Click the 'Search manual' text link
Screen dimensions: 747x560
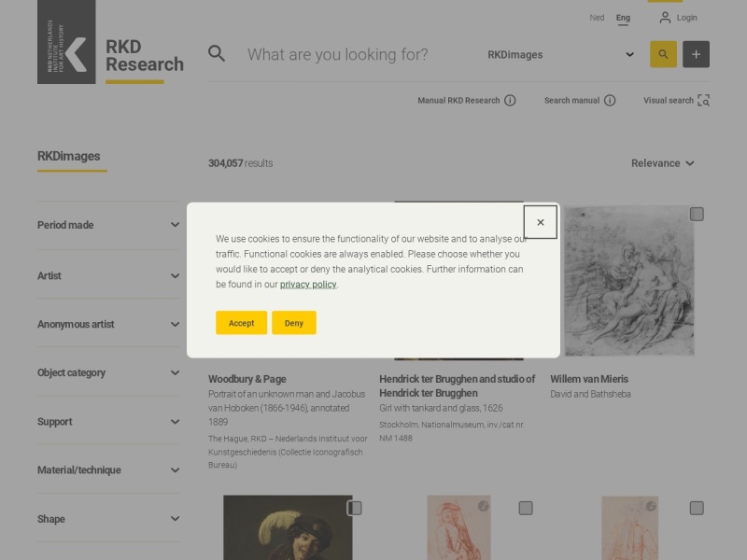coord(571,101)
